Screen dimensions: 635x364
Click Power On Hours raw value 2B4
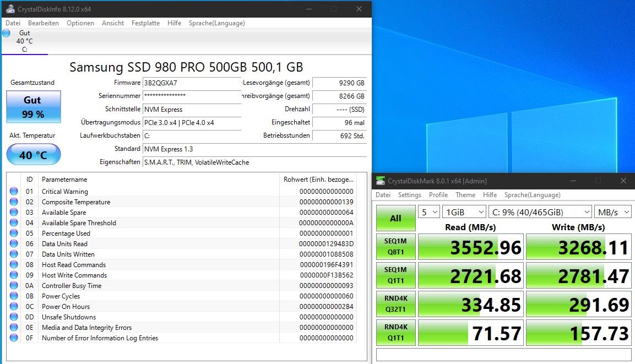[327, 307]
